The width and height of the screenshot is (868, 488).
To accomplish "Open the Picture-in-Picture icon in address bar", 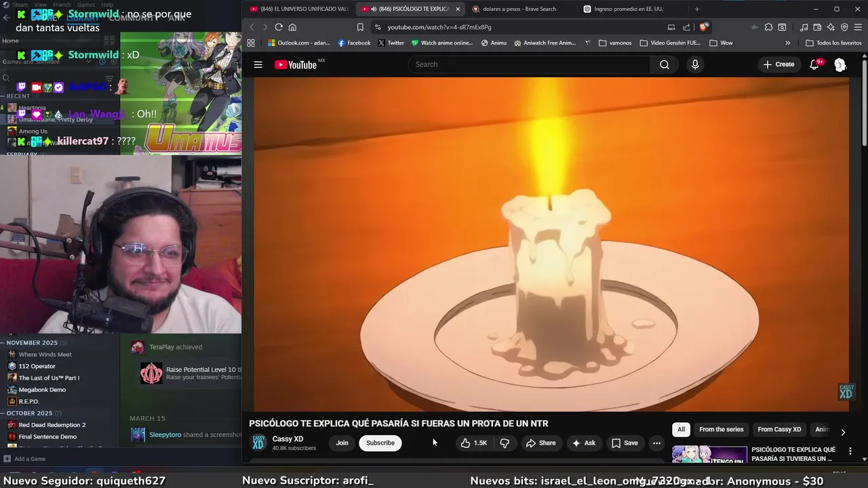I will click(x=671, y=27).
